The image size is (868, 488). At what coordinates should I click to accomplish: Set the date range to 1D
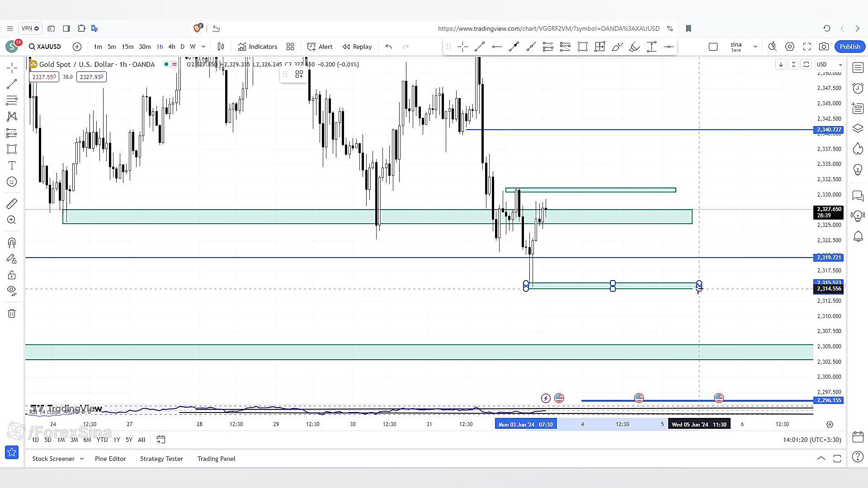point(35,440)
